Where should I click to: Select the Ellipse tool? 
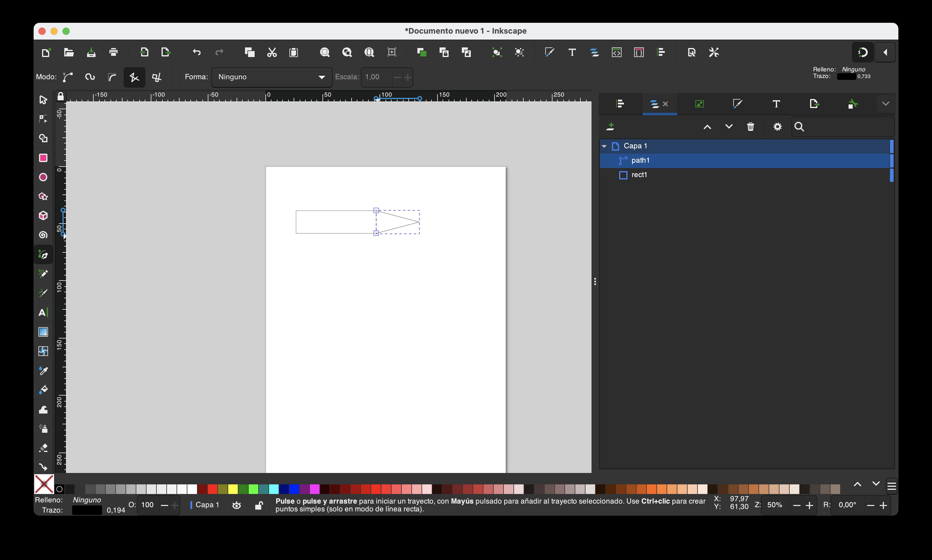[43, 177]
